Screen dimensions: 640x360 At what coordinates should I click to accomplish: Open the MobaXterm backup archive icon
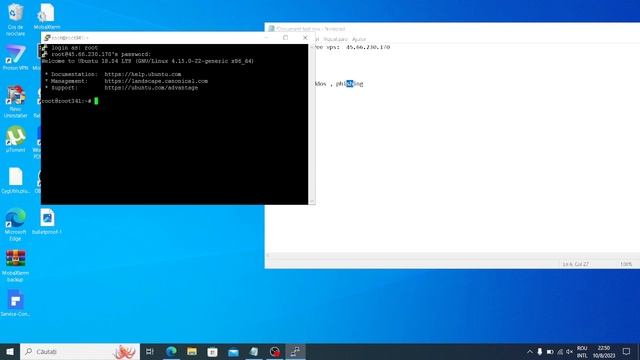pyautogui.click(x=16, y=266)
